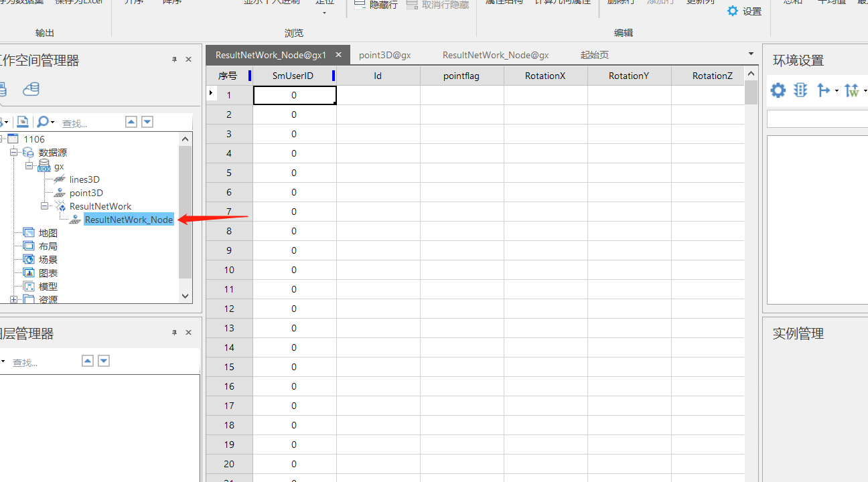Click the Id column header
The width and height of the screenshot is (868, 482).
pos(378,76)
